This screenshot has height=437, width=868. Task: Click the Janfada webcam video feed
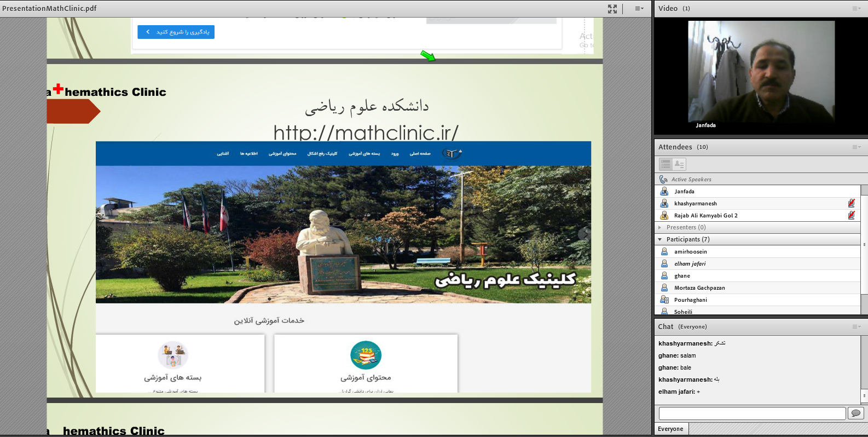tap(761, 74)
